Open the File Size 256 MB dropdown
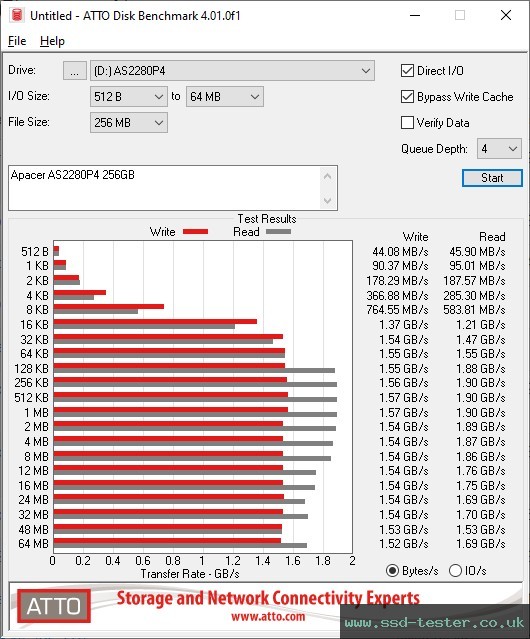Image resolution: width=530 pixels, height=639 pixels. click(128, 123)
